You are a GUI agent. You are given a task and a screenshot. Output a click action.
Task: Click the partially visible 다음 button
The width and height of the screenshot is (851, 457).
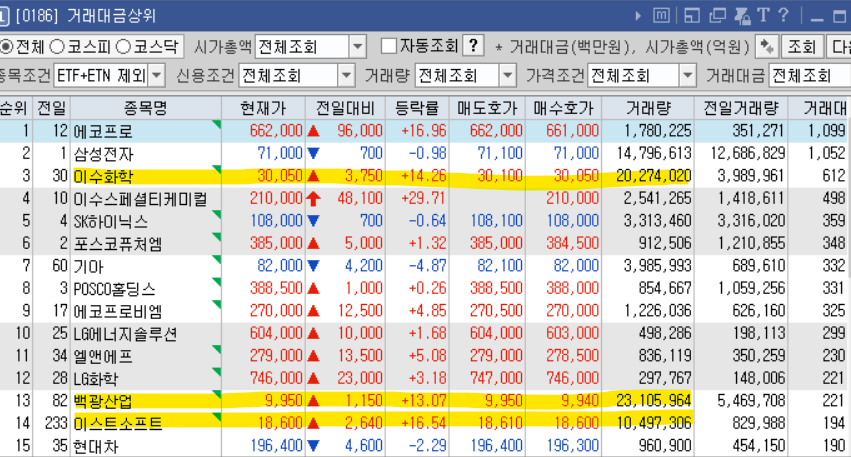point(839,47)
